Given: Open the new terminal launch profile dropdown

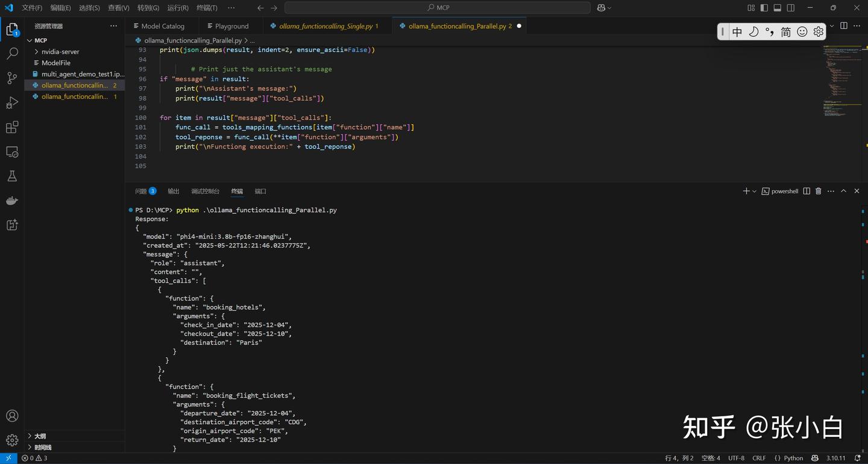Looking at the screenshot, I should (754, 191).
